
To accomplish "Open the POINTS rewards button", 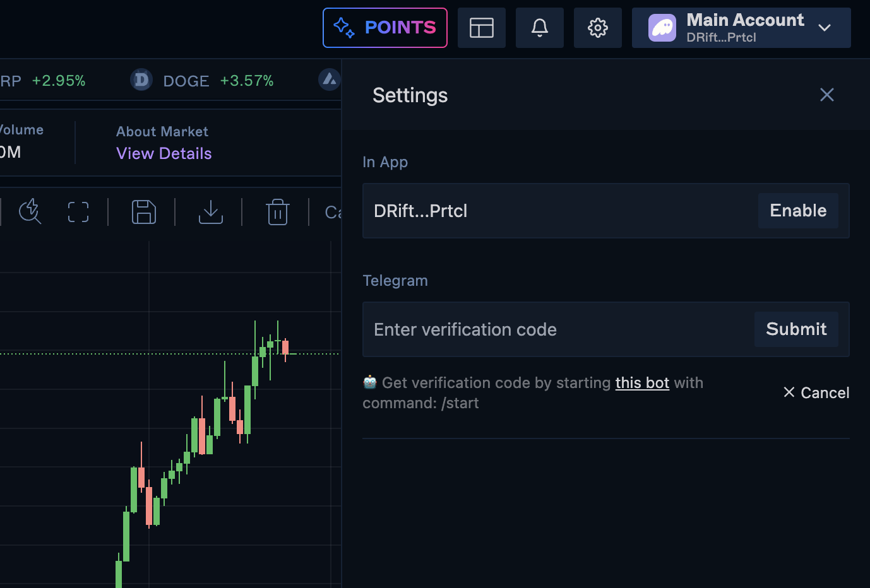I will click(x=384, y=28).
